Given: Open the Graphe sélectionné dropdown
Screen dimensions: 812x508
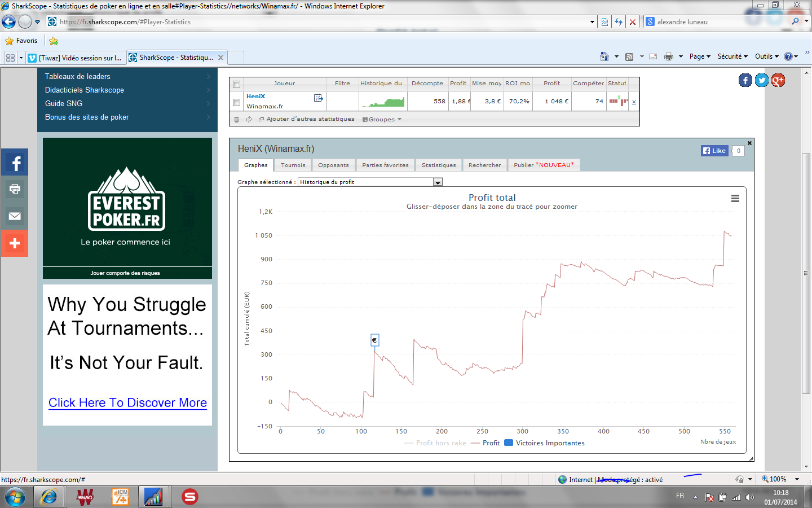Looking at the screenshot, I should 438,182.
